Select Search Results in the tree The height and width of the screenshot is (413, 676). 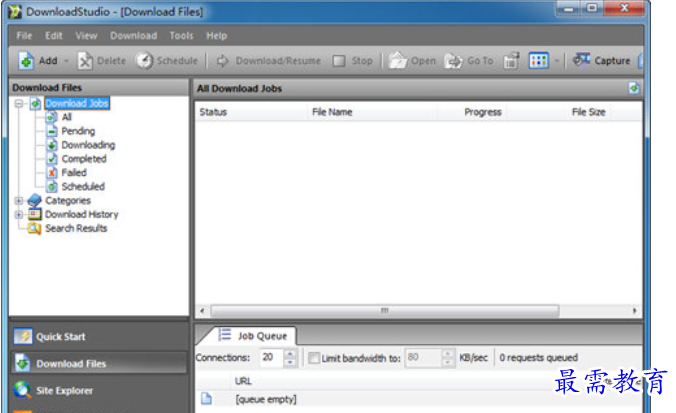[76, 228]
